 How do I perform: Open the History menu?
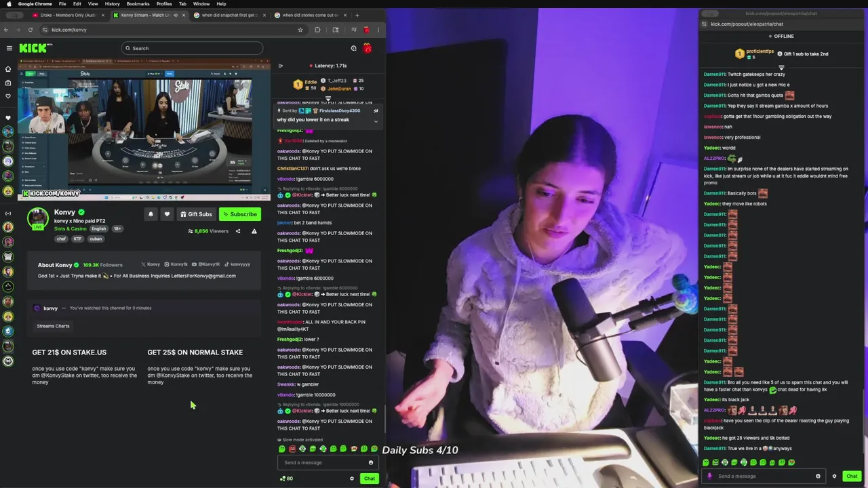point(113,4)
